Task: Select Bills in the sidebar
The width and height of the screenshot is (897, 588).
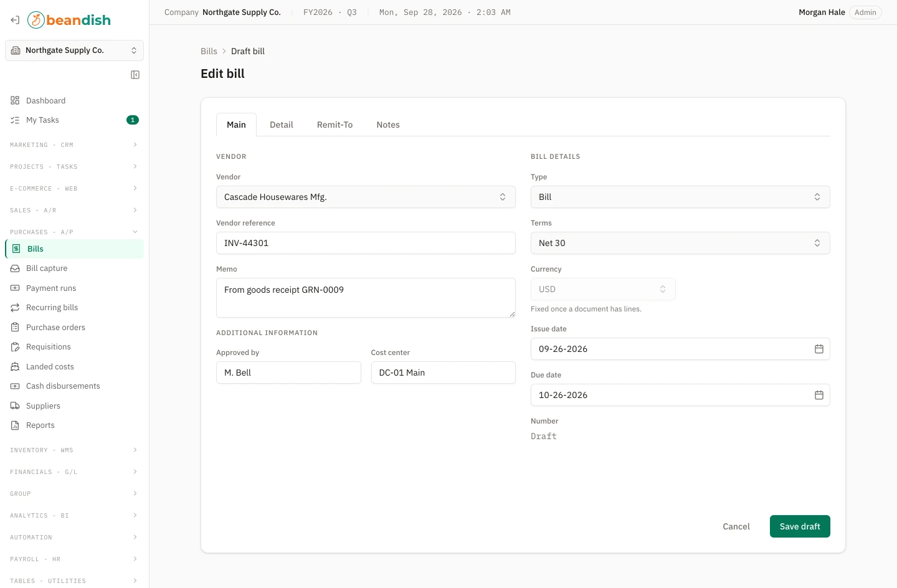Action: (74, 249)
